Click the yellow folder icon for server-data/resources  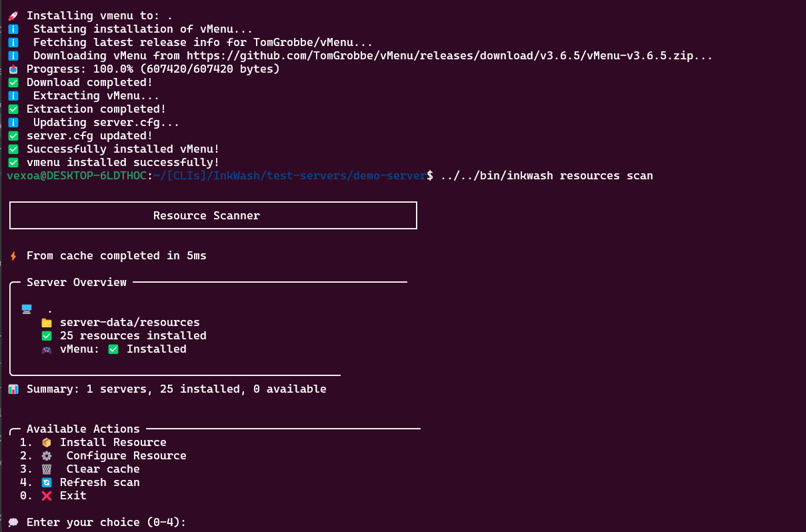click(47, 322)
